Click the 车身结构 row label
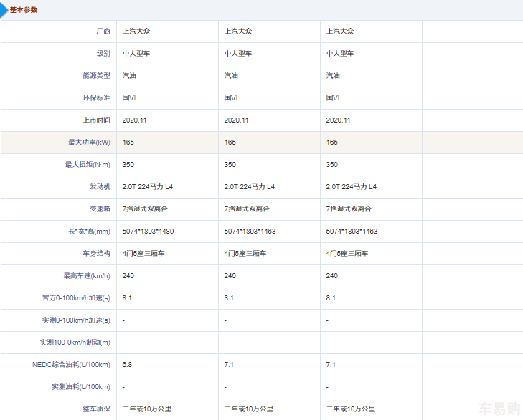The width and height of the screenshot is (523, 420). click(97, 253)
